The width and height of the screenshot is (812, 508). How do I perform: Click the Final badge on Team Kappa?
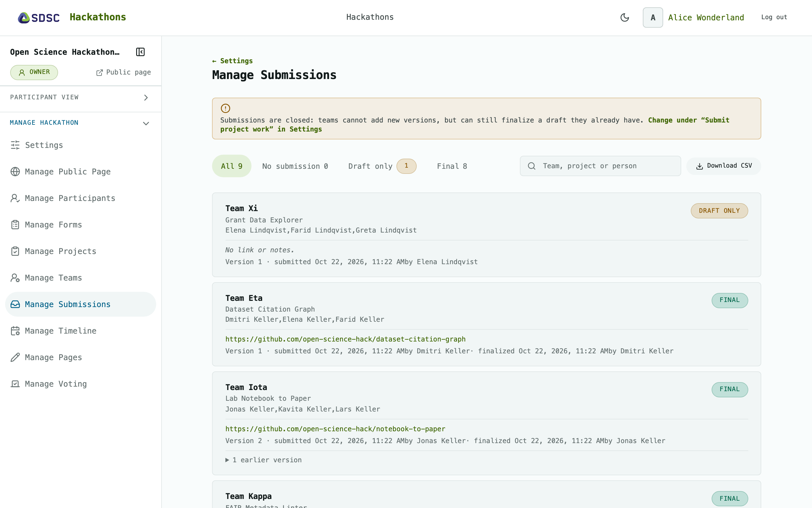point(729,499)
